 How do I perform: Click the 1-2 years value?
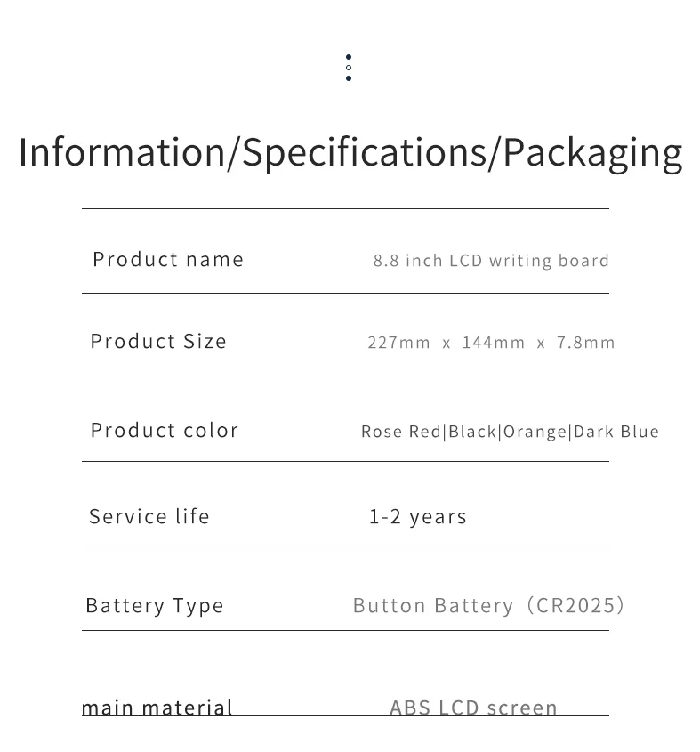418,517
